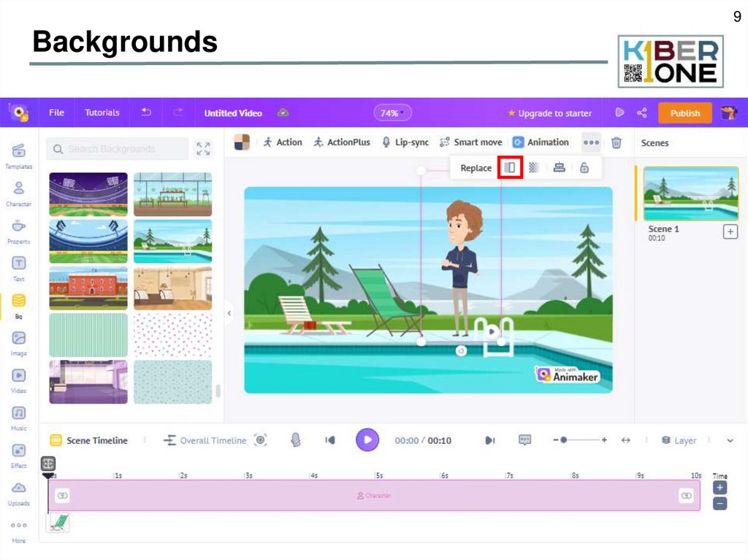The height and width of the screenshot is (560, 748).
Task: Select the Scene 1 thumbnail
Action: 690,193
